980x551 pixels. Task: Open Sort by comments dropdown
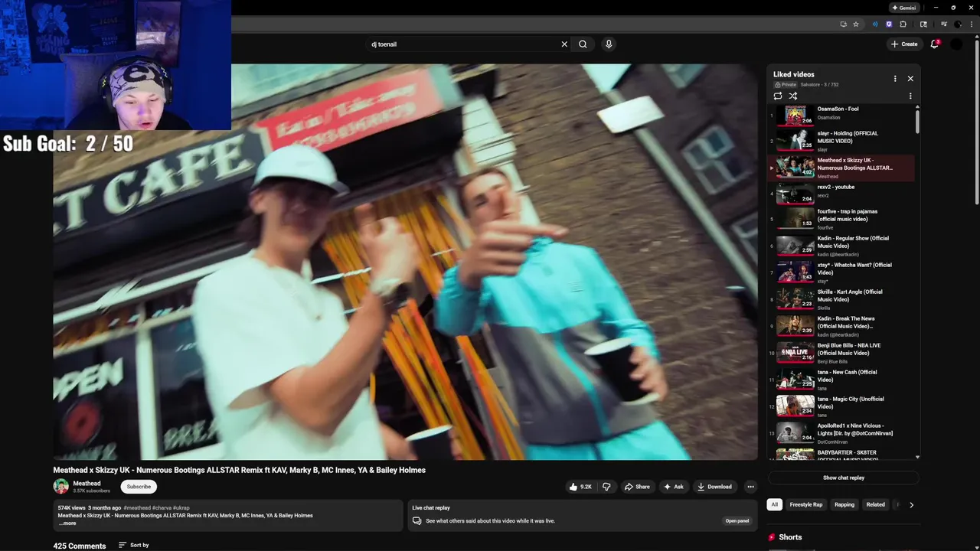(134, 545)
